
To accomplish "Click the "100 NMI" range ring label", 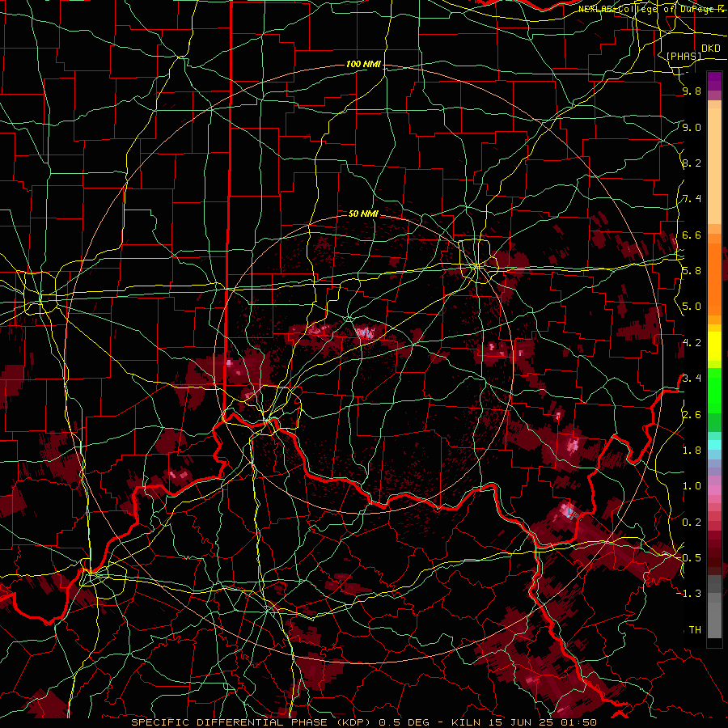I will tap(363, 64).
